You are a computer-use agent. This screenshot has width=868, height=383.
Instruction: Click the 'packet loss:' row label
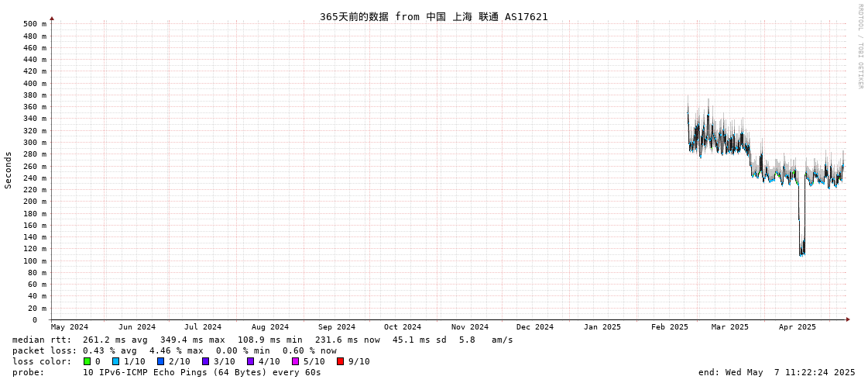click(45, 350)
